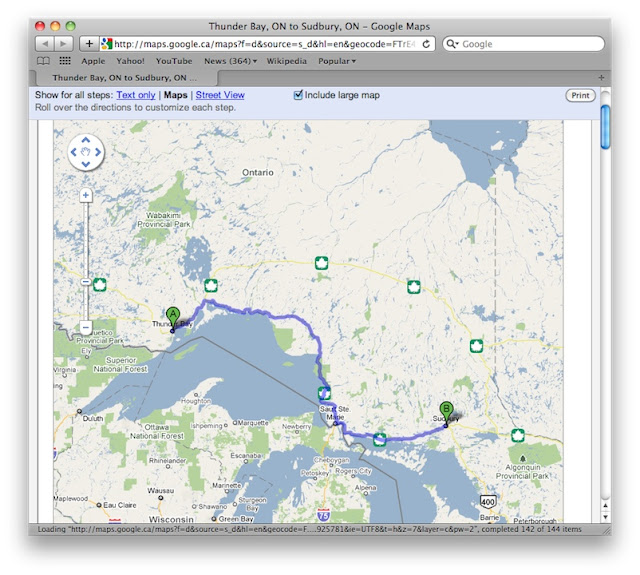Click the Superior National Forest label
The image size is (640, 575).
pos(120,364)
